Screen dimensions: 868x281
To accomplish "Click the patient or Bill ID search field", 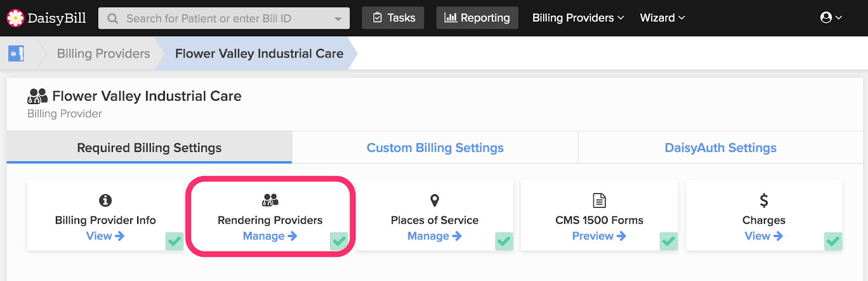I will coord(222,18).
